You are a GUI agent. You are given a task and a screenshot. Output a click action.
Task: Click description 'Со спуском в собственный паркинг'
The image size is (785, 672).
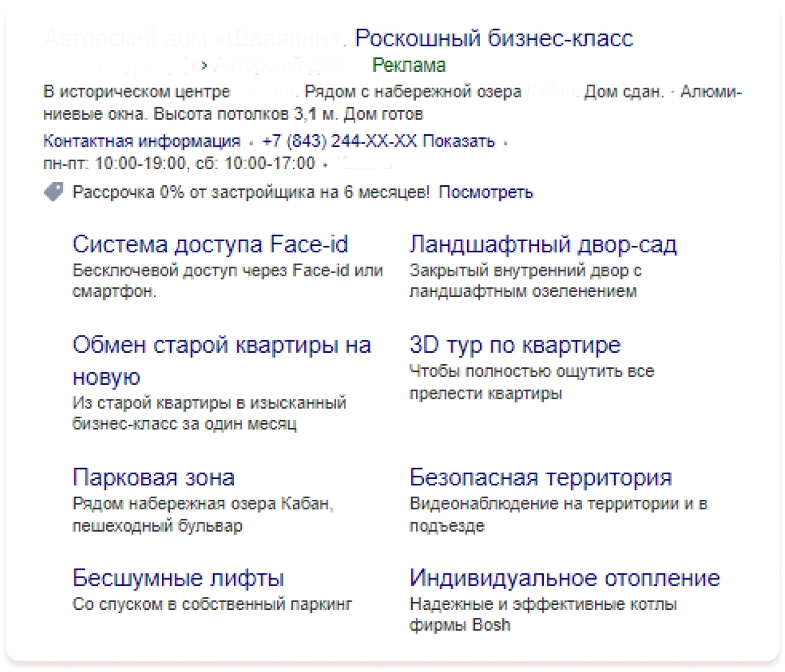click(x=212, y=604)
